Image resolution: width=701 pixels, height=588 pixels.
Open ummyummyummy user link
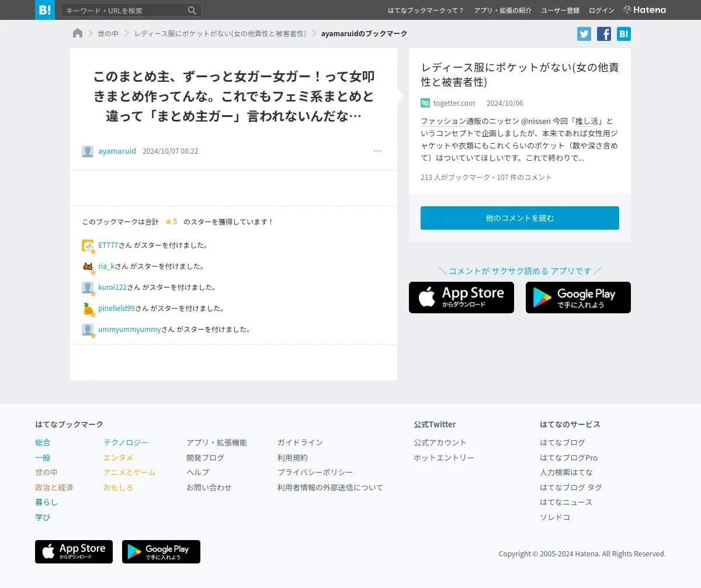click(x=130, y=330)
